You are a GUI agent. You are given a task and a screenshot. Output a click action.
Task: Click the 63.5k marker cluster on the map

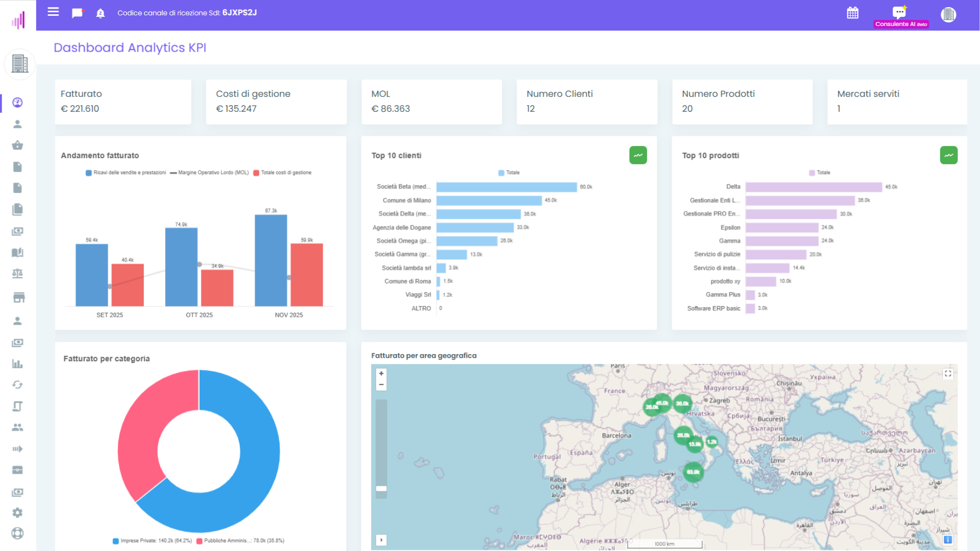pos(693,473)
